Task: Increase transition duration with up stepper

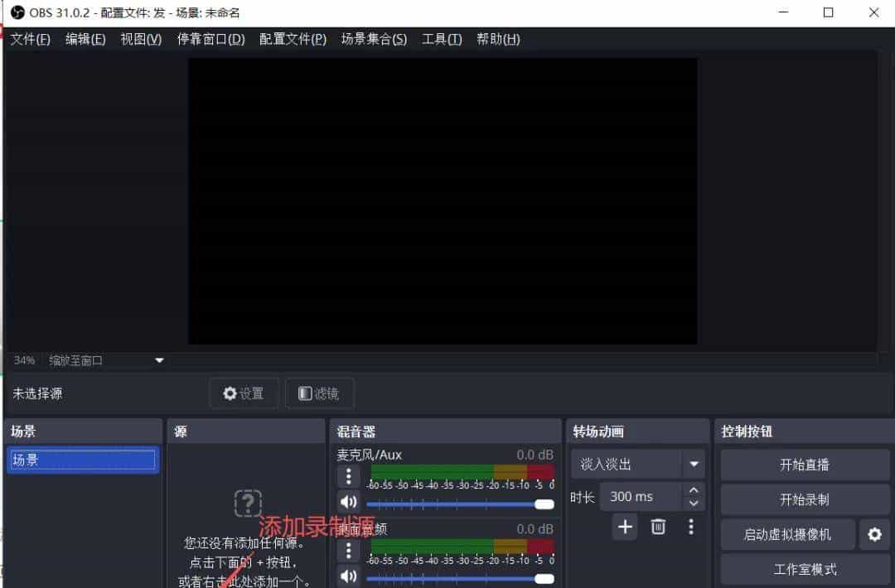Action: point(694,490)
